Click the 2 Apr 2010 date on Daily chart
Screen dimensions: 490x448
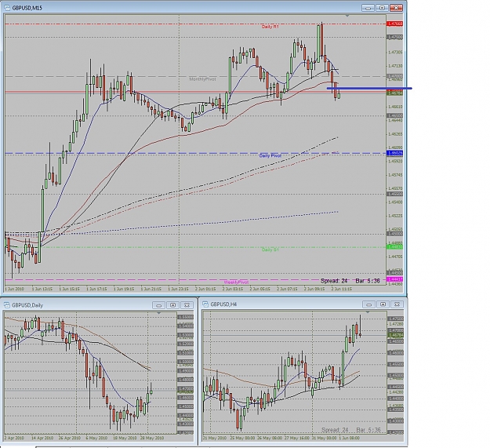(14, 438)
